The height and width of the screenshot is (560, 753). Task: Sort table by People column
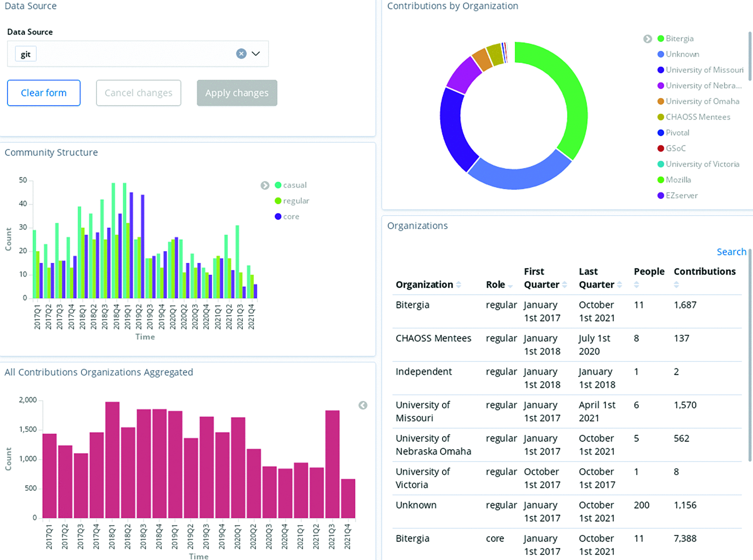pyautogui.click(x=637, y=285)
